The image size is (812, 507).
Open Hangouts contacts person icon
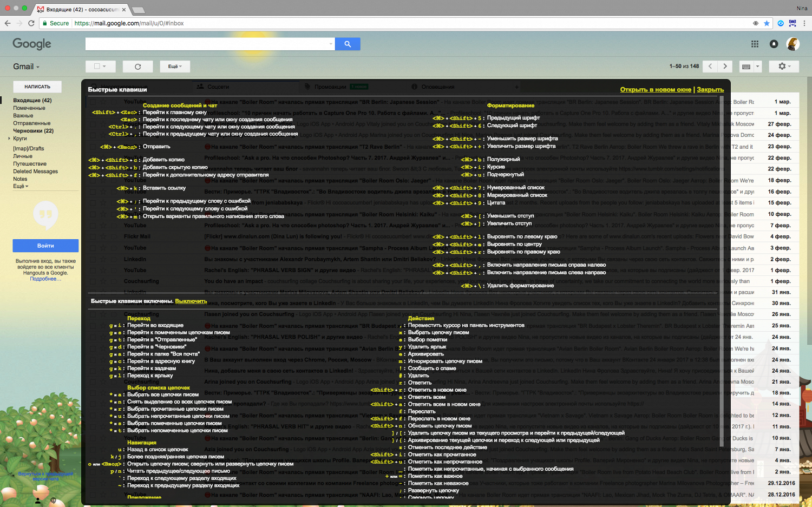point(38,501)
